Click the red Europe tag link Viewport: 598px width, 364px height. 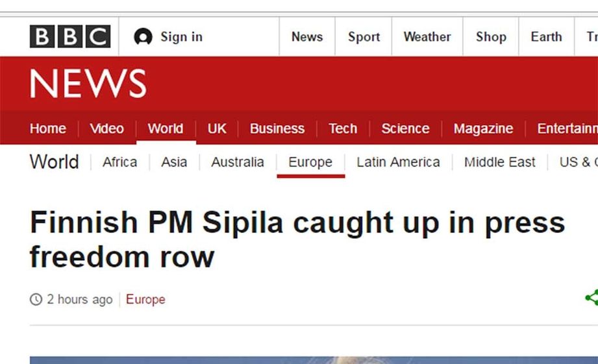pos(145,300)
